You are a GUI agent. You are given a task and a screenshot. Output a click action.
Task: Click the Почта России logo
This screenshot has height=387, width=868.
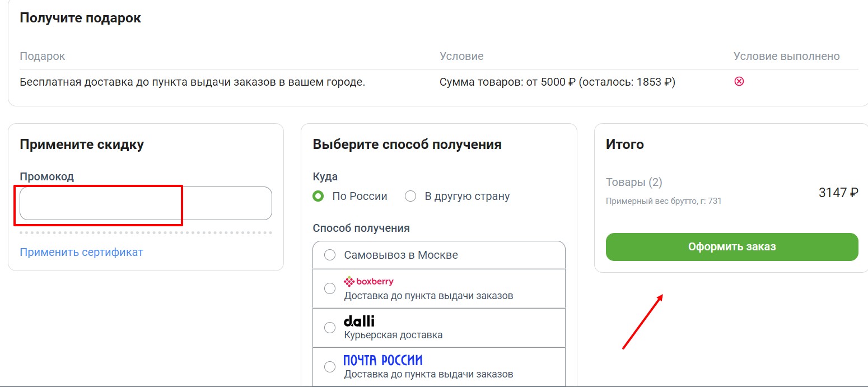(x=383, y=360)
